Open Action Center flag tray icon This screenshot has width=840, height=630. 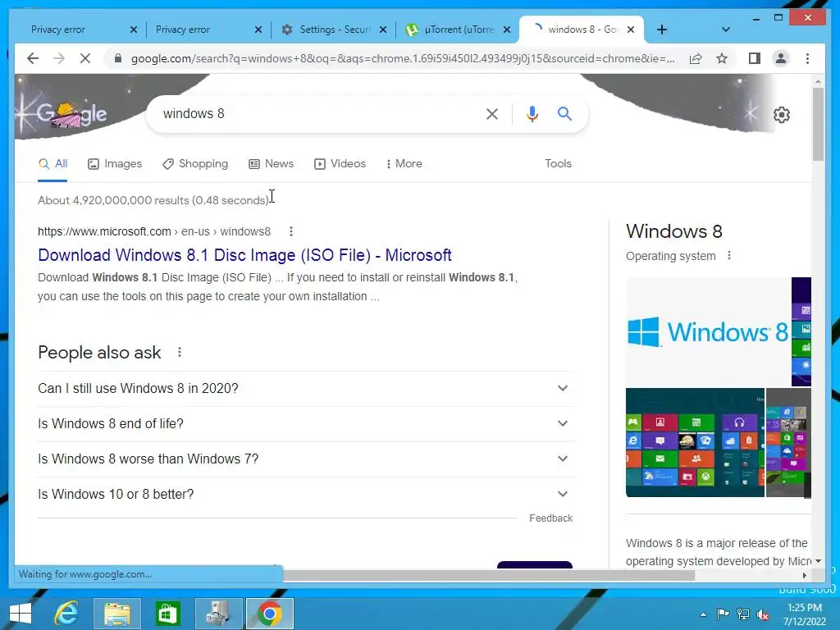pos(723,614)
